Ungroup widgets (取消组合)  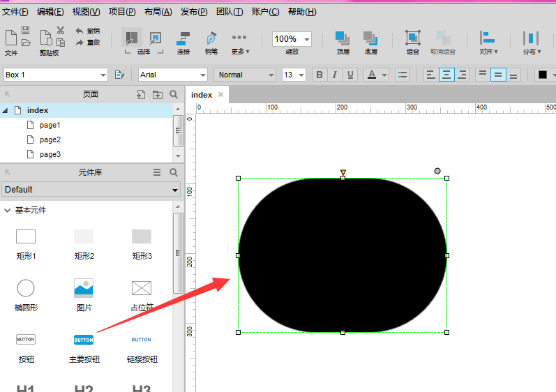click(x=443, y=42)
